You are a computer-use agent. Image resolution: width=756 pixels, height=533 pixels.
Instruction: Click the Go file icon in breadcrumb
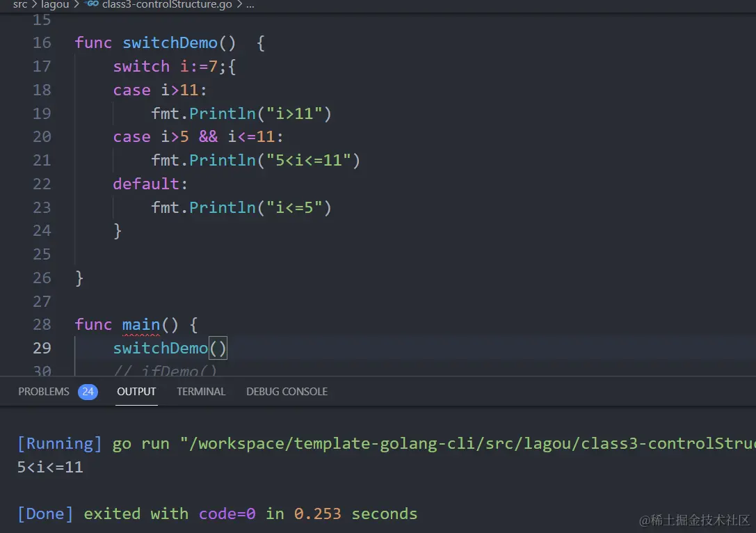[93, 4]
